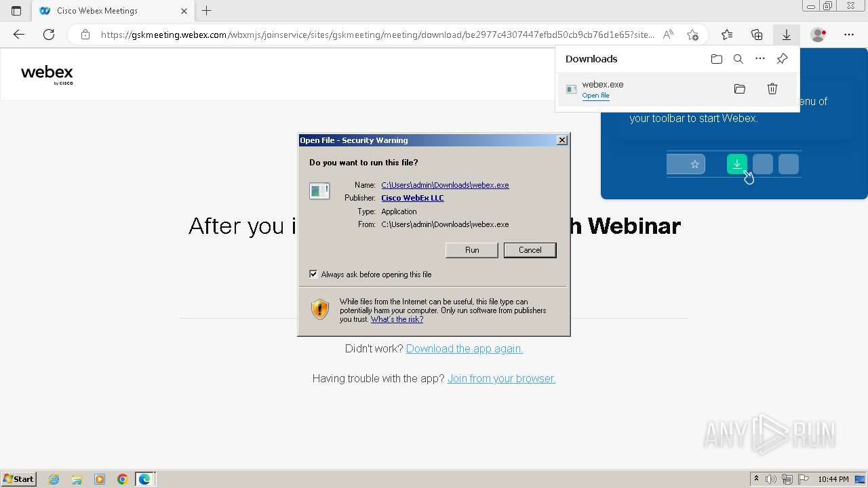The height and width of the screenshot is (488, 868).
Task: Show hidden tray icons arrow
Action: [x=756, y=479]
